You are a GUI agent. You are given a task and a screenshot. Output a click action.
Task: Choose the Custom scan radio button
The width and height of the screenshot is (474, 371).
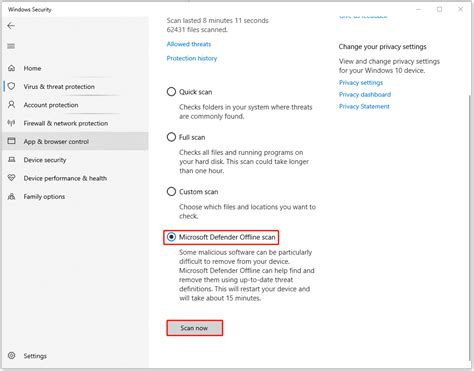(x=171, y=192)
